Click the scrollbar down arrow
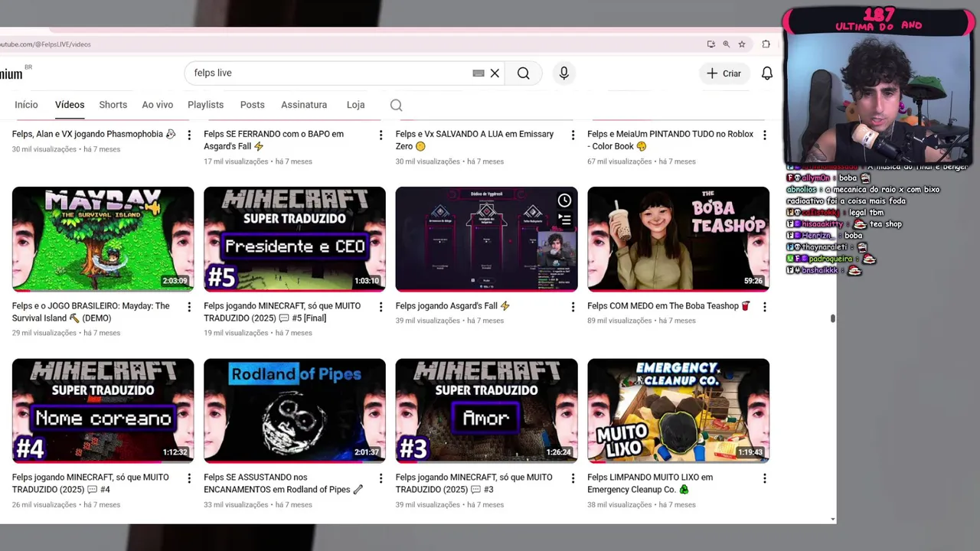The height and width of the screenshot is (551, 980). pyautogui.click(x=832, y=519)
